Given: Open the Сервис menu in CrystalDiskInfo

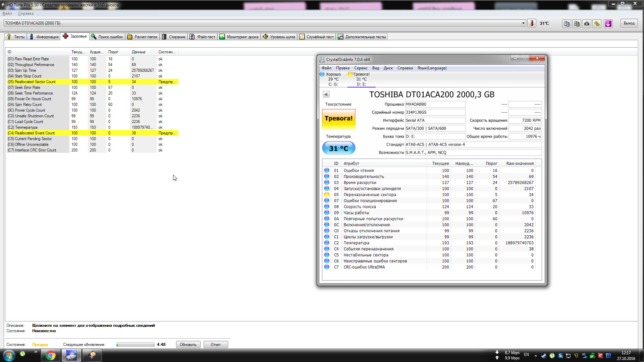Looking at the screenshot, I should coord(361,68).
